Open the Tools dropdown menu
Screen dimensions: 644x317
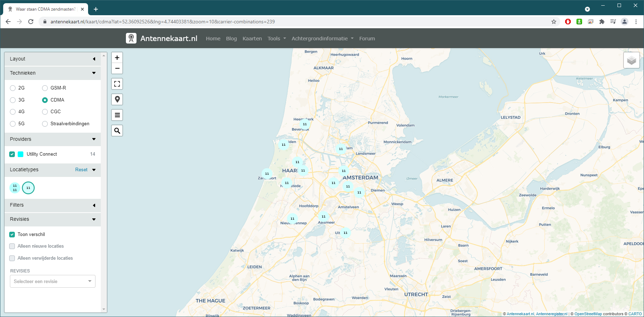[277, 39]
